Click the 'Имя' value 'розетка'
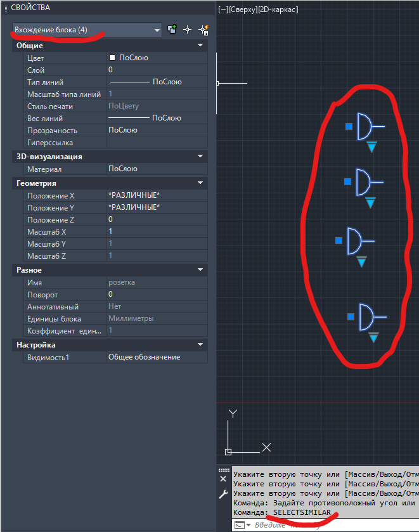Image resolution: width=419 pixels, height=532 pixels. [157, 282]
